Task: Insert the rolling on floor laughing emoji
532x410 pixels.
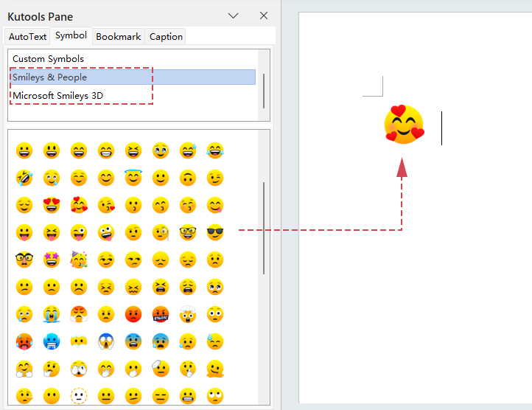Action: [24, 178]
